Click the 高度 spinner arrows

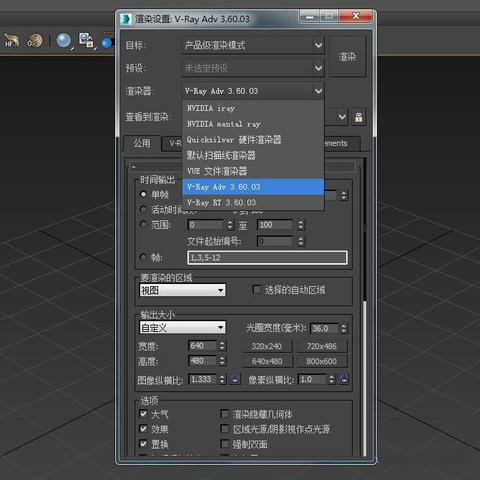click(222, 361)
